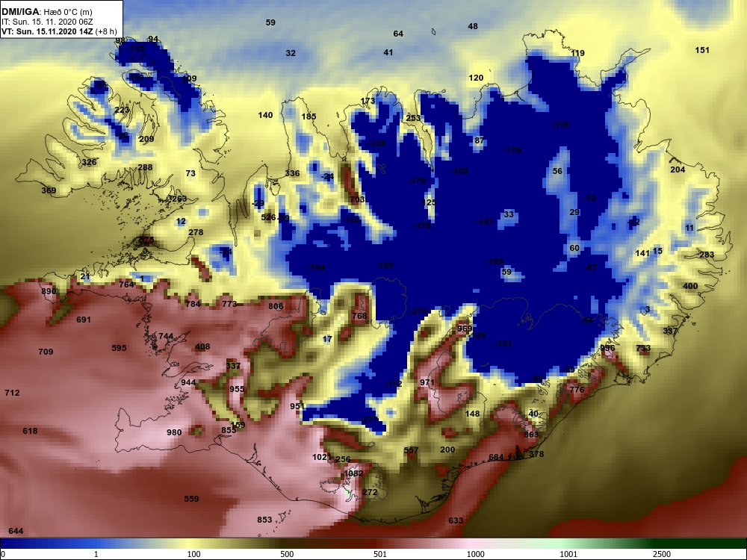Click the map value '703'
Viewport: 747px width, 560px height.
(357, 199)
